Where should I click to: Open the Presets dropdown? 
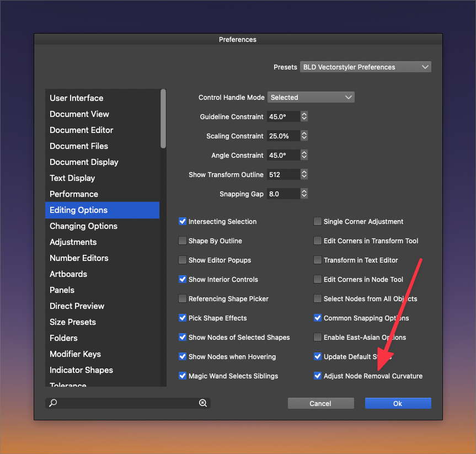(x=366, y=67)
